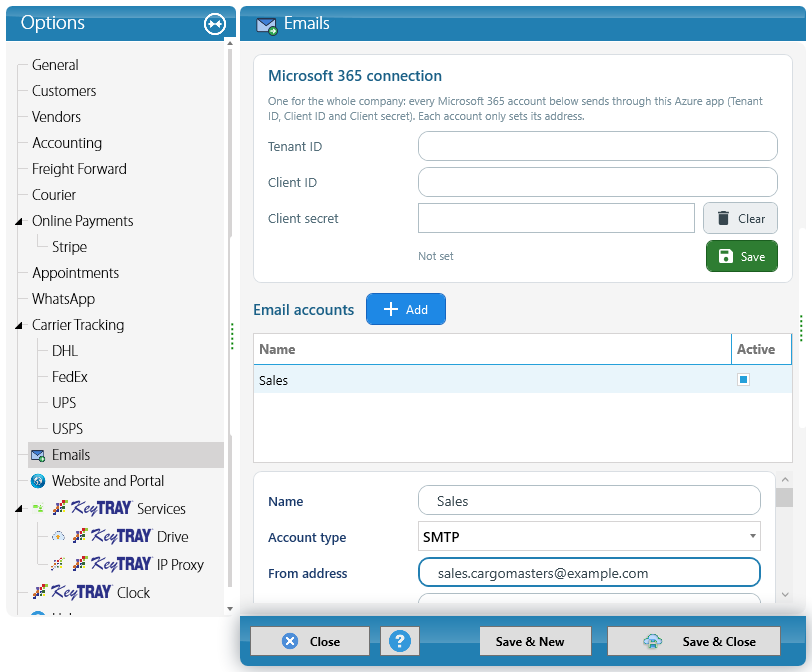Click the X icon on Close button
Image resolution: width=812 pixels, height=672 pixels.
[x=290, y=641]
